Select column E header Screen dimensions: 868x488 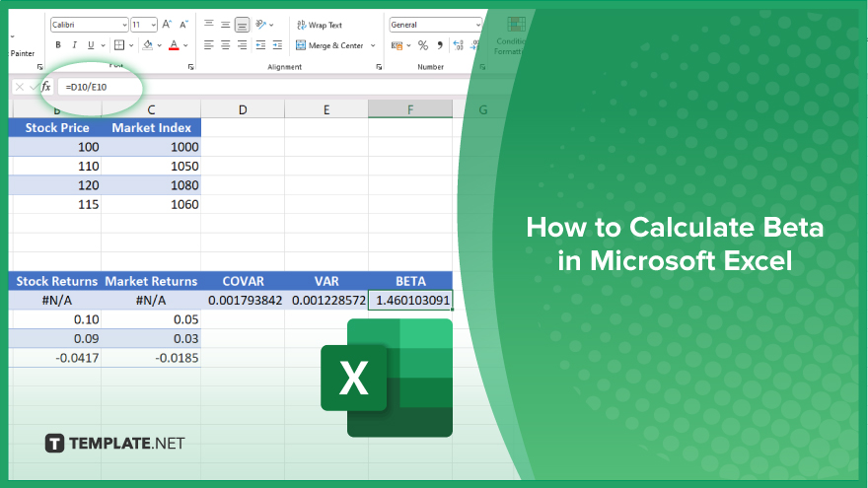coord(326,109)
